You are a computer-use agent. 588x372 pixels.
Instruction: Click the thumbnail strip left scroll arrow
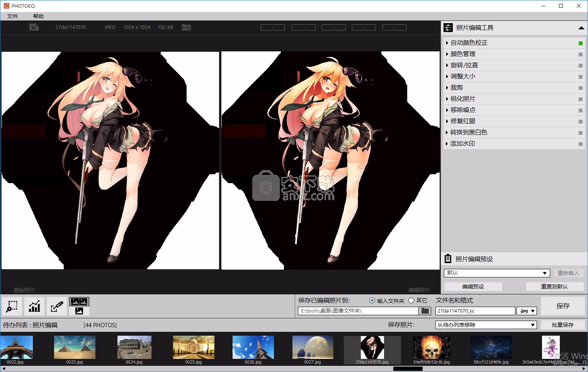click(x=3, y=369)
